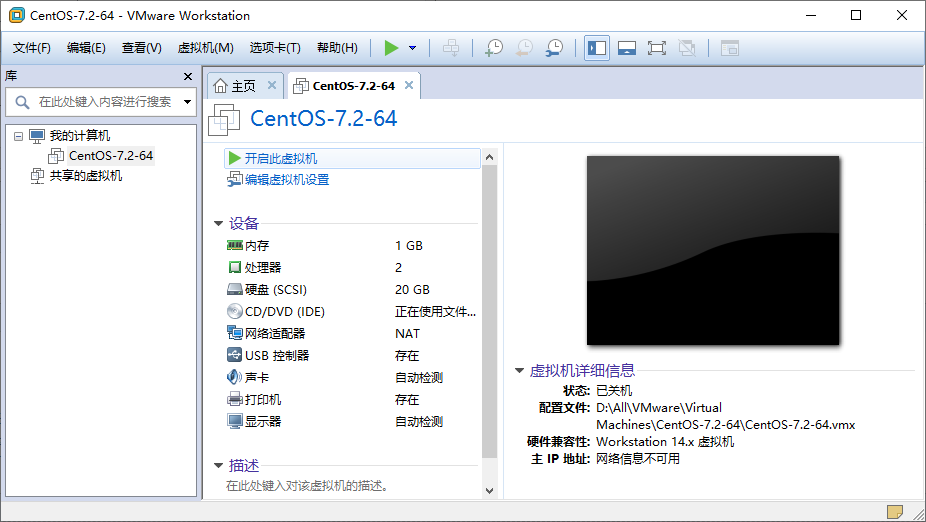The height and width of the screenshot is (522, 926).
Task: Click the VM description text field
Action: click(307, 486)
